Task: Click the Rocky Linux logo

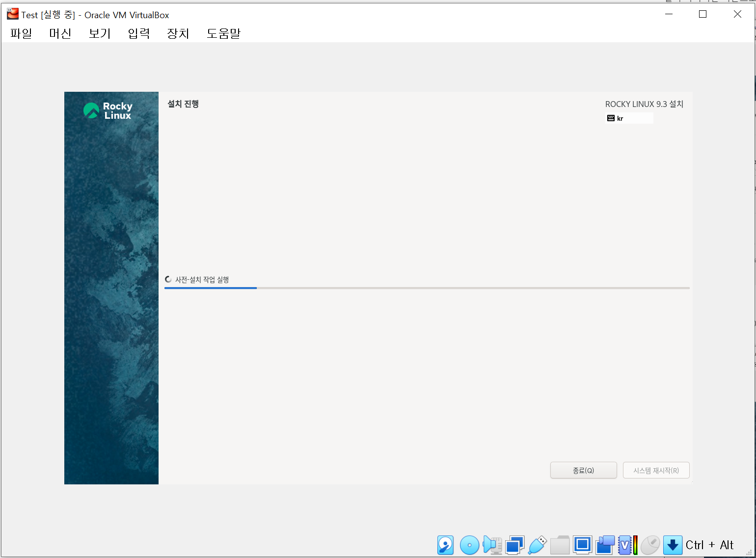Action: (108, 111)
